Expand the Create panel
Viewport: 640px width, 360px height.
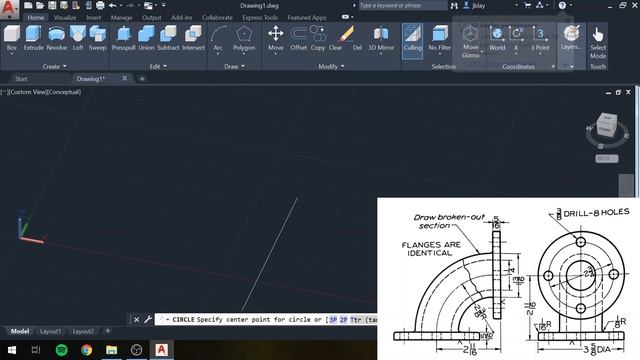coord(54,66)
